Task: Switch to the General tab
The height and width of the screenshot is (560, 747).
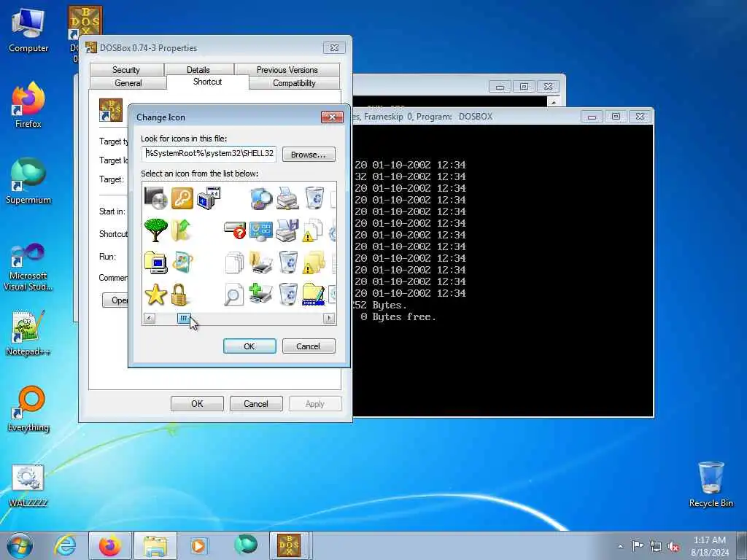Action: 128,83
